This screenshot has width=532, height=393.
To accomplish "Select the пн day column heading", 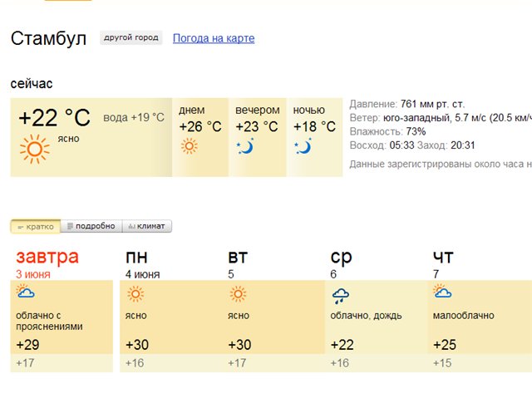I will (136, 257).
